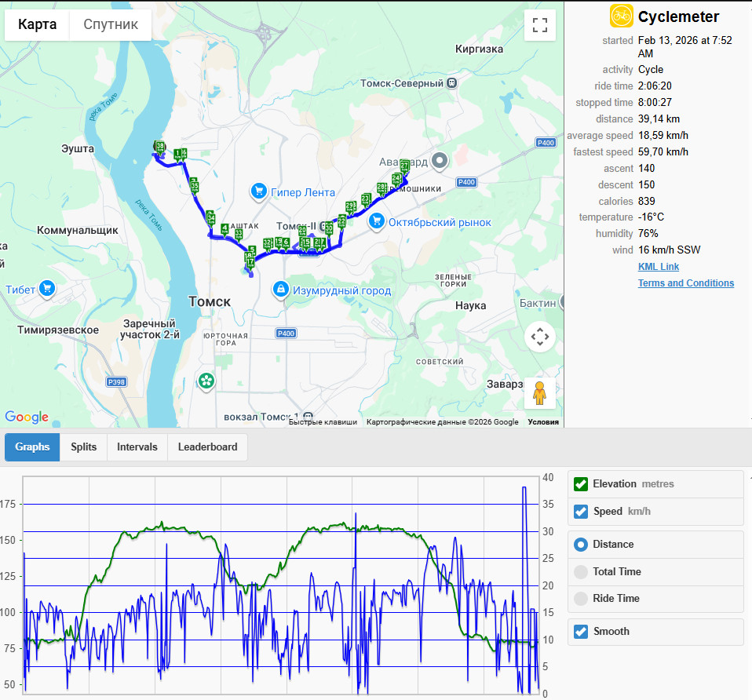The image size is (752, 700).
Task: Switch map to Спутник view
Action: (x=111, y=24)
